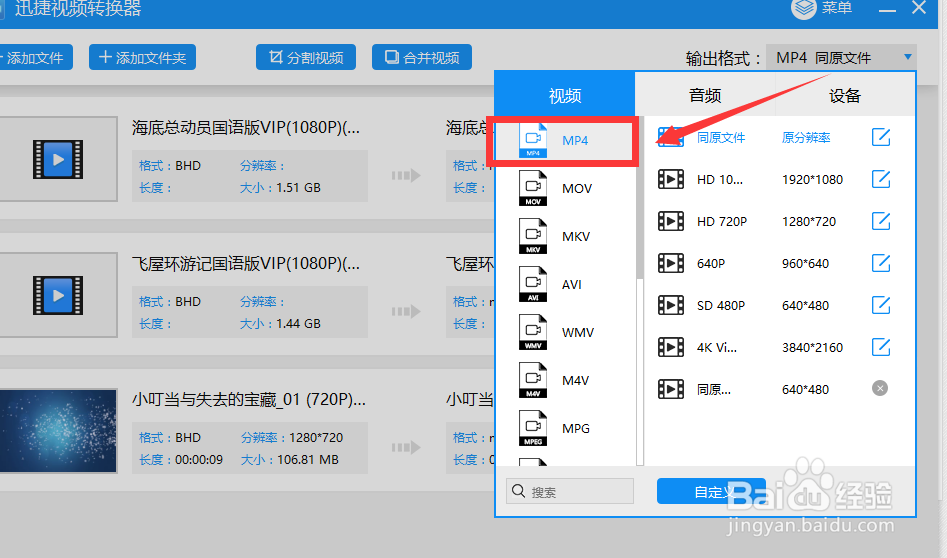Choose the MOV video format
947x558 pixels.
pos(565,188)
